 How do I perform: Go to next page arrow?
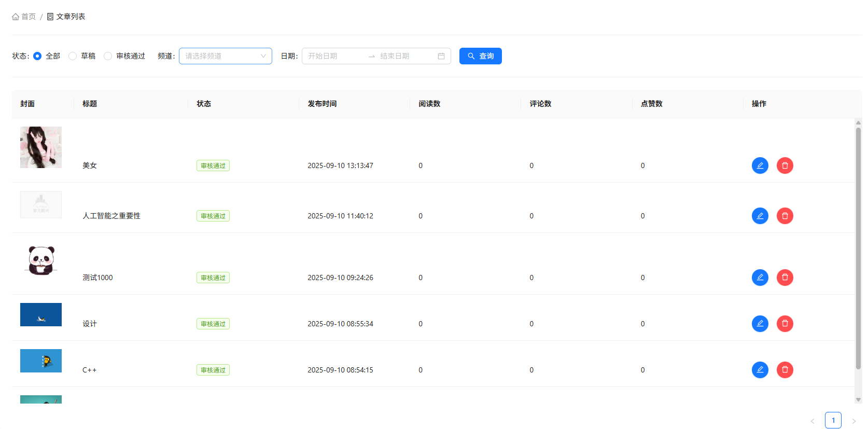click(853, 421)
